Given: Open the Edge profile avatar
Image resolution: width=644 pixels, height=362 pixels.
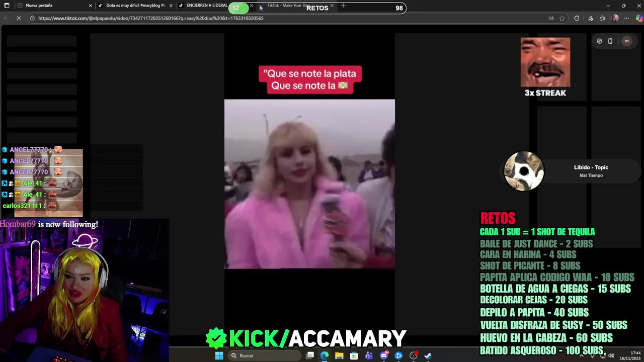Looking at the screenshot, I should click(615, 18).
